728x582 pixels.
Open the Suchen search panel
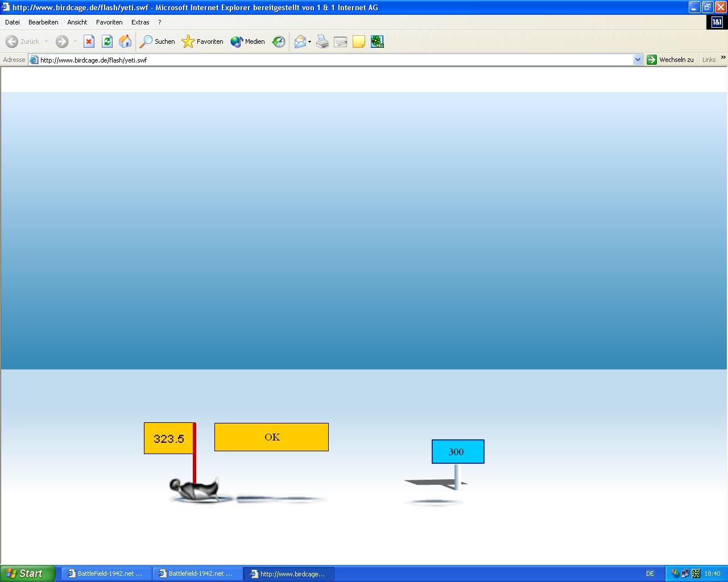click(x=158, y=41)
